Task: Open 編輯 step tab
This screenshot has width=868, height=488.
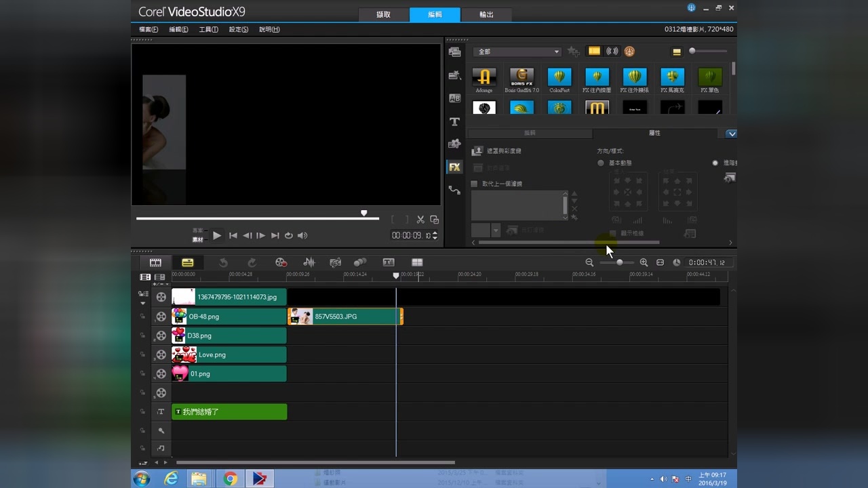Action: [x=435, y=14]
